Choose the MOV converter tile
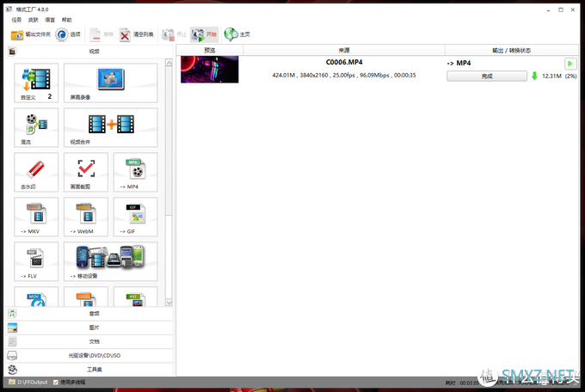The image size is (585, 392). click(x=36, y=297)
